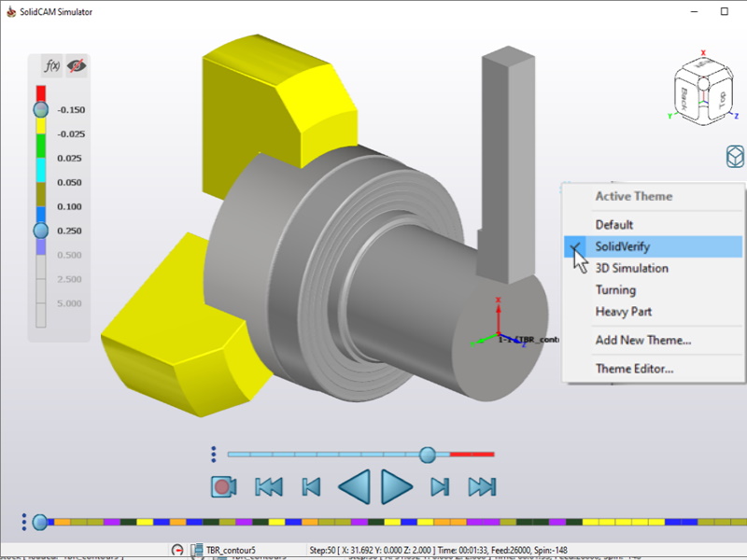Choose the 3D Simulation theme

631,269
